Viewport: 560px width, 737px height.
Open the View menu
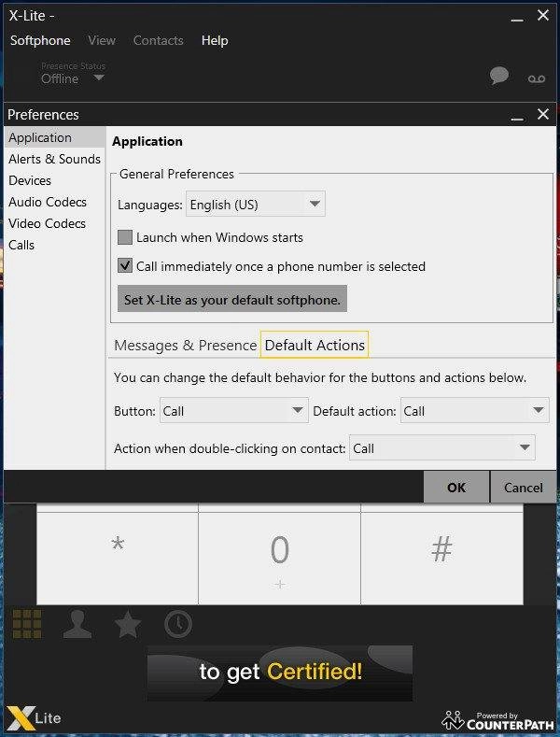pos(102,40)
